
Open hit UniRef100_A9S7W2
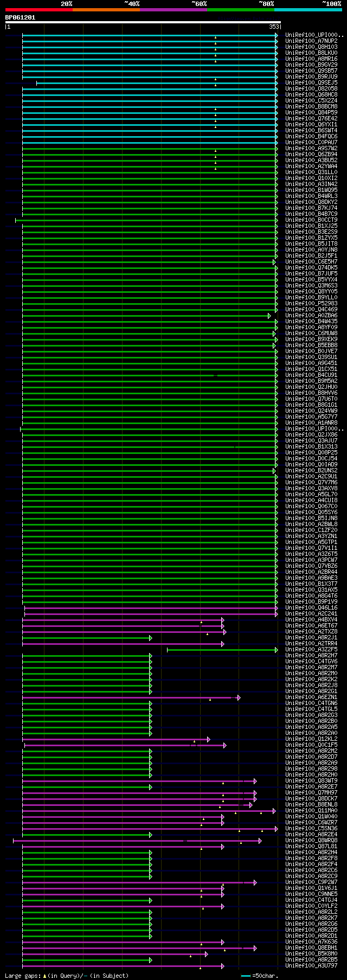tap(311, 148)
